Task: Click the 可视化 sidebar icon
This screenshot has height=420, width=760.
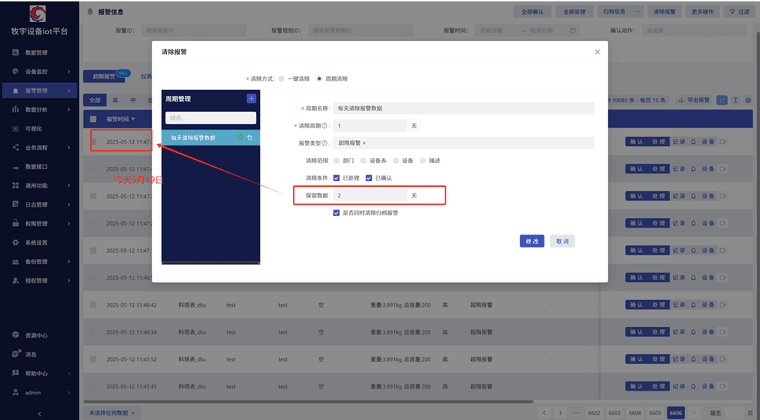Action: 16,128
